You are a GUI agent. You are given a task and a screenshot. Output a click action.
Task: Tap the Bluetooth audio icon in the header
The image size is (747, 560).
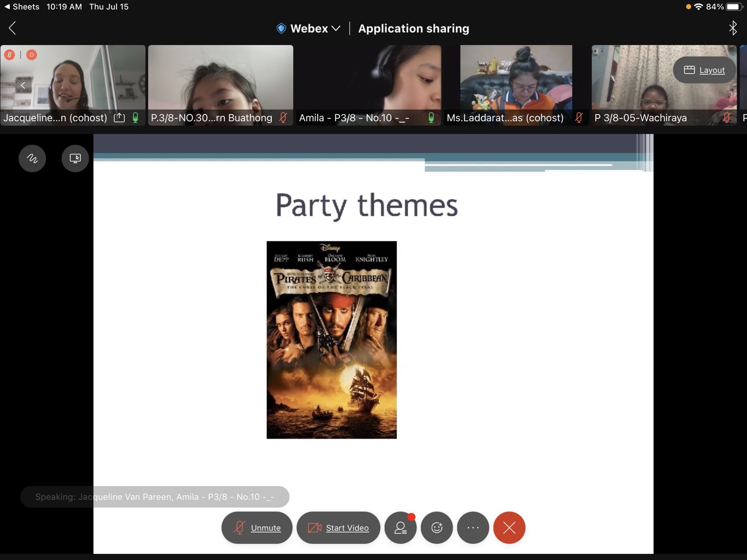coord(733,28)
